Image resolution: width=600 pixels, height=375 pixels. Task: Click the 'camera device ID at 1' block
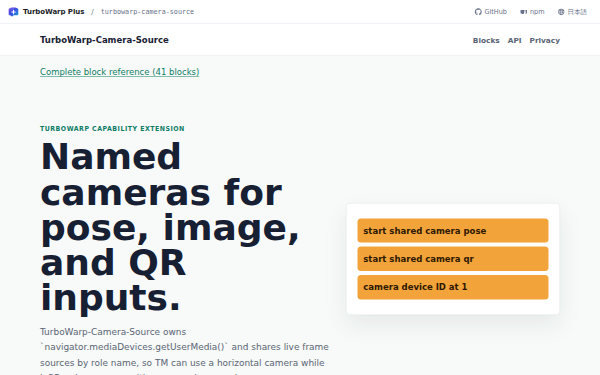[453, 287]
